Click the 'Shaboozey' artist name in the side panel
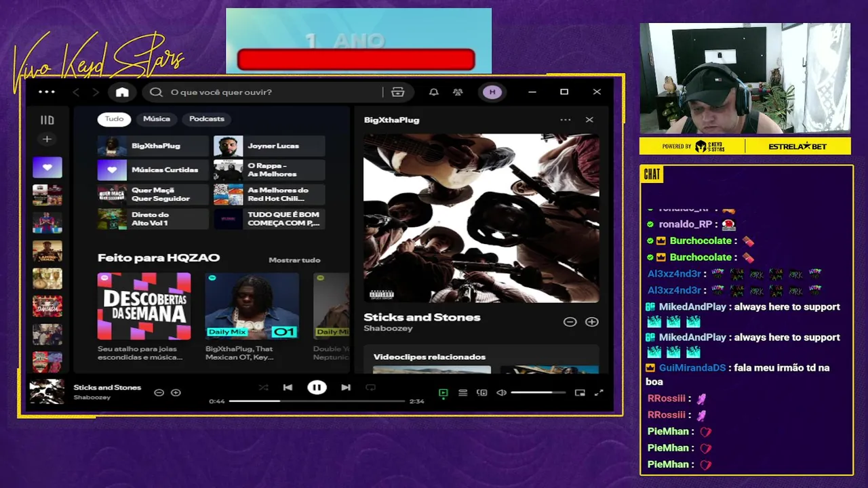 pos(387,329)
